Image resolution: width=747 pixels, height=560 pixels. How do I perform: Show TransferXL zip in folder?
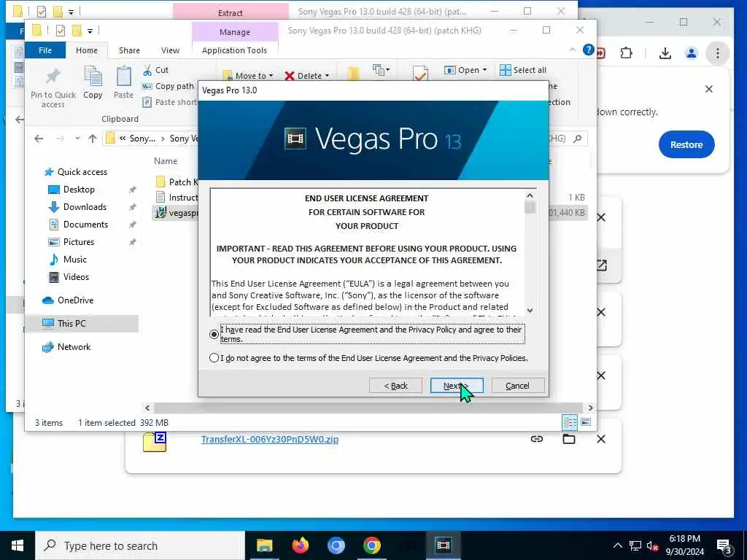[x=569, y=439]
